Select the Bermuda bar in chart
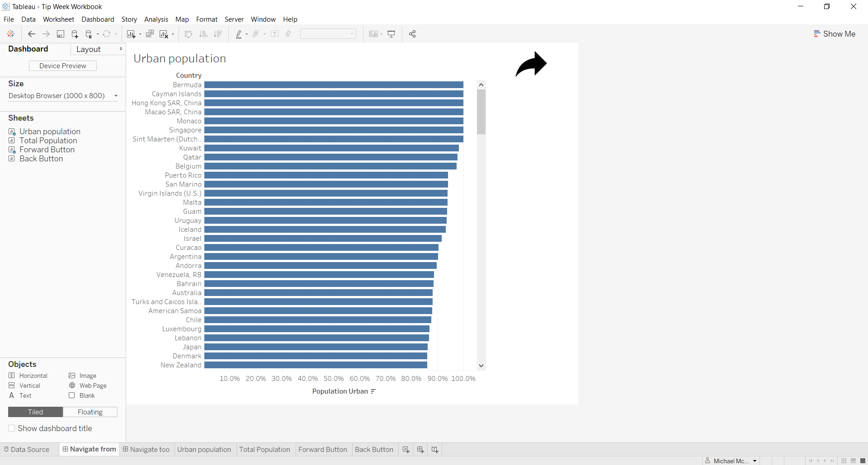This screenshot has width=868, height=465. (334, 85)
